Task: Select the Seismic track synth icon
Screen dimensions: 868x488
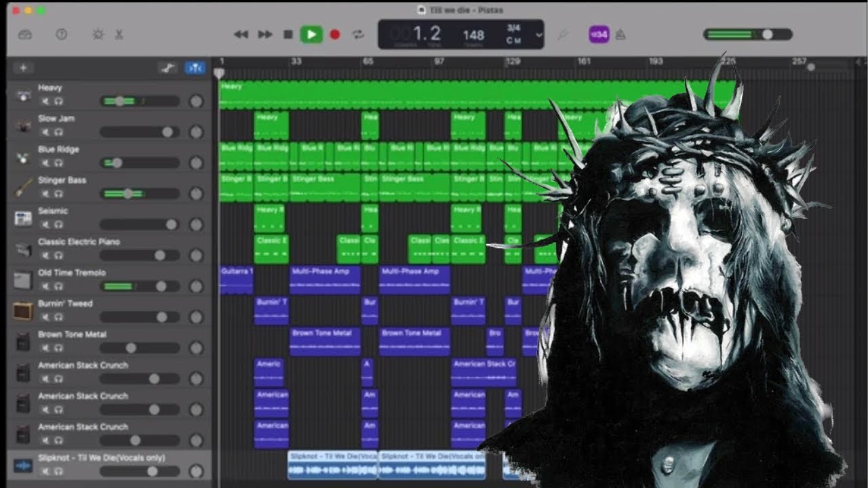Action: pos(24,219)
